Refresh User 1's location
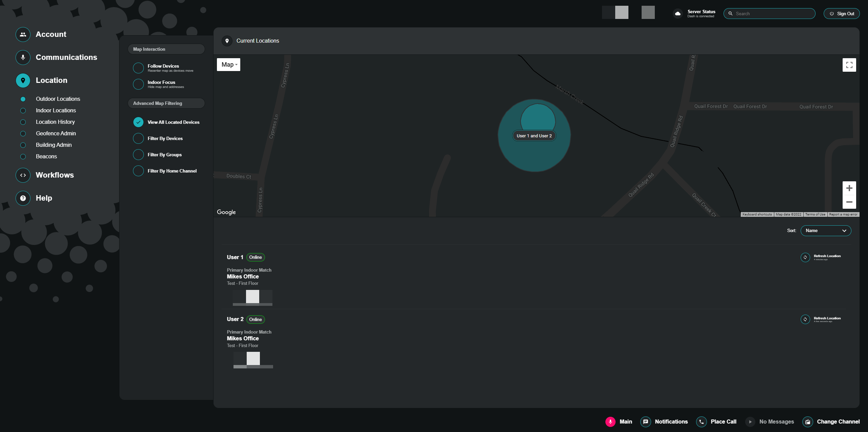 [x=805, y=257]
